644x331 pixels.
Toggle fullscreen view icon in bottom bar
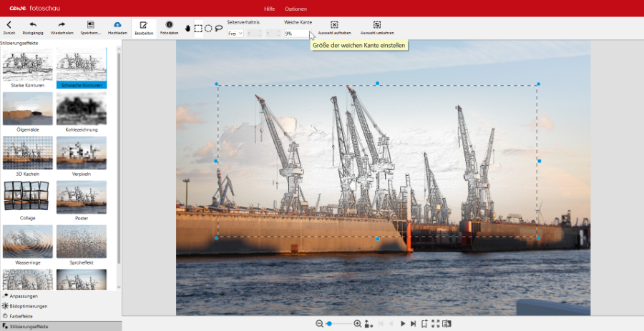tap(436, 324)
